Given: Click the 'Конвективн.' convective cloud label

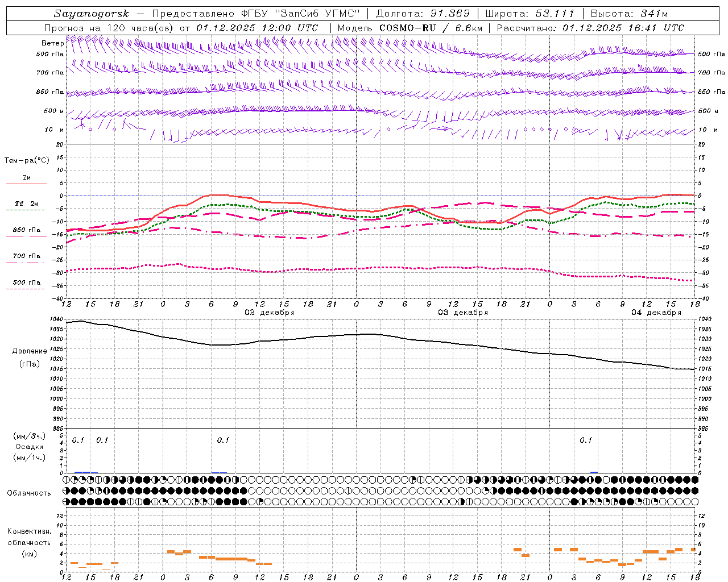Looking at the screenshot, I should pos(30,531).
